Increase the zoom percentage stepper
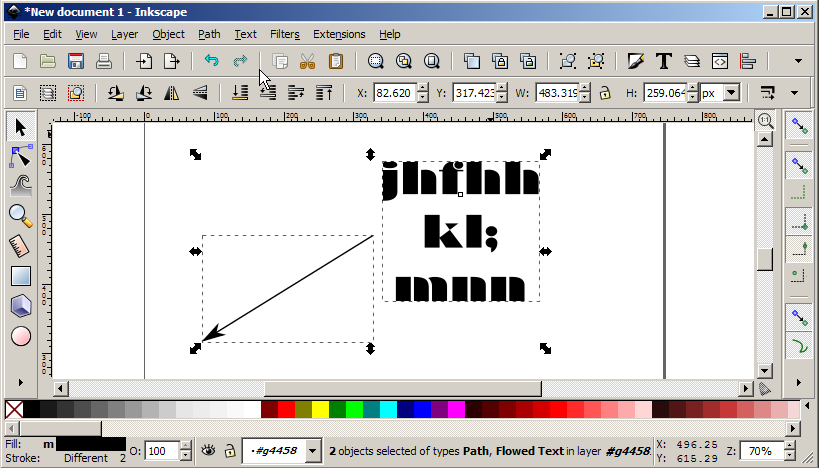 [789, 446]
